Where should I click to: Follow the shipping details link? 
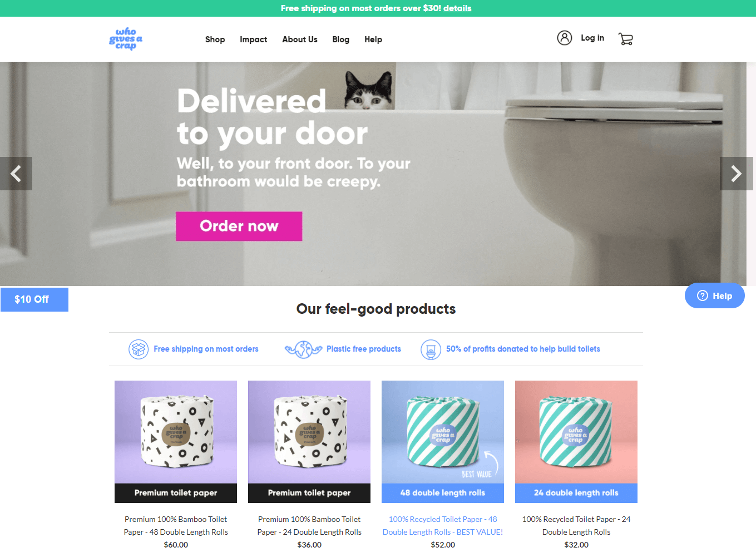click(x=457, y=8)
